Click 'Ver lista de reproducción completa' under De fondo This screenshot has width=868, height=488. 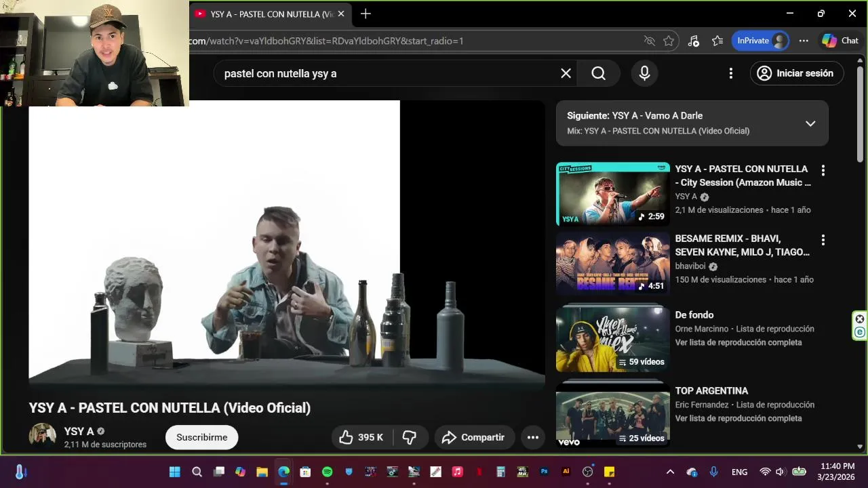(x=738, y=342)
